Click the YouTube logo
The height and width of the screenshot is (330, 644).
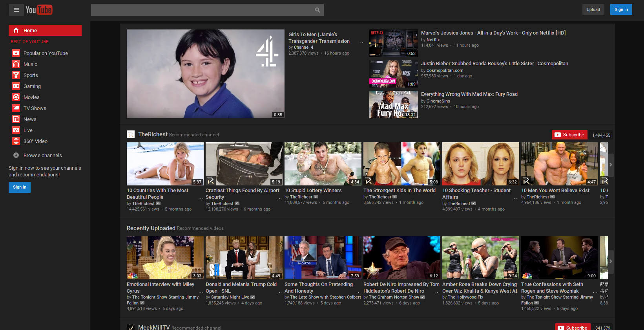pyautogui.click(x=39, y=10)
